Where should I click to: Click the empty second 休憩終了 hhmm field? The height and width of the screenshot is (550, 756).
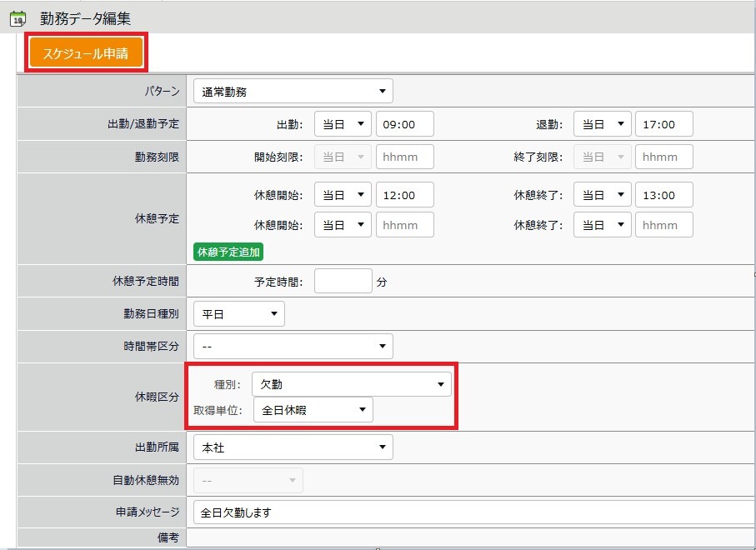coord(663,225)
